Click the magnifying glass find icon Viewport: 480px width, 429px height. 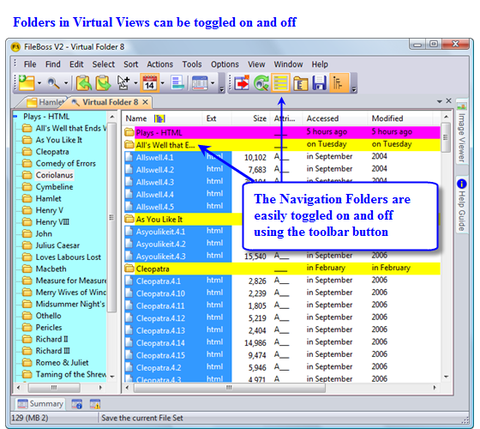[x=54, y=83]
